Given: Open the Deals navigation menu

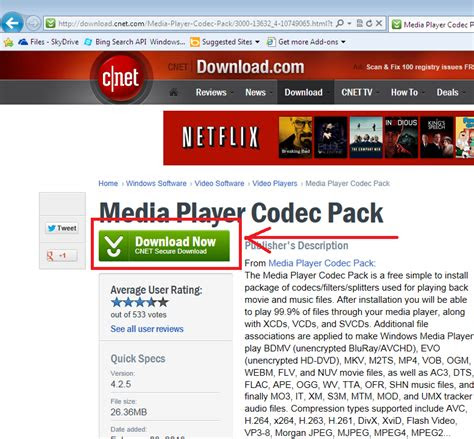Looking at the screenshot, I should tap(448, 92).
